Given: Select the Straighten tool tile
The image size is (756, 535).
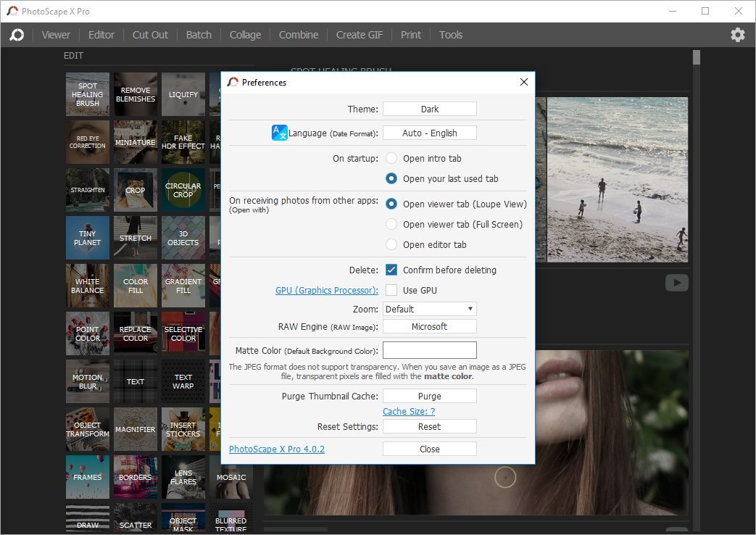Looking at the screenshot, I should pos(87,190).
